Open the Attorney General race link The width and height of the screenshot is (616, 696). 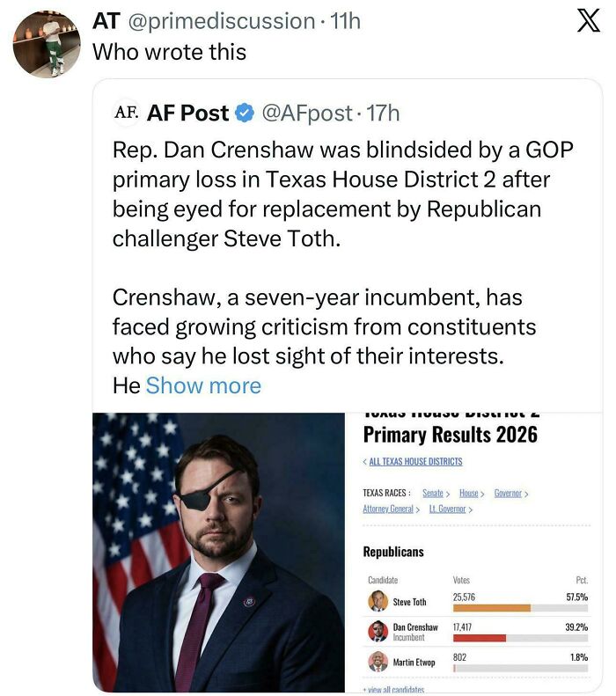click(390, 509)
